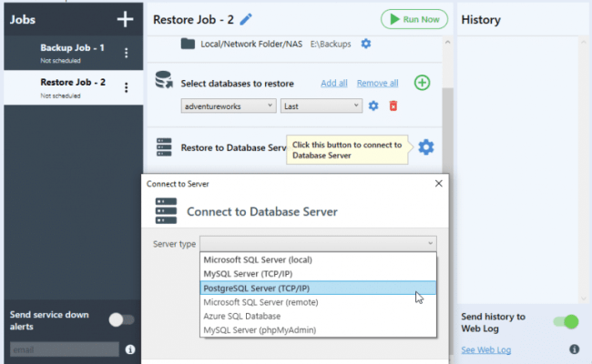
Task: Click Remove all link
Action: click(x=378, y=83)
